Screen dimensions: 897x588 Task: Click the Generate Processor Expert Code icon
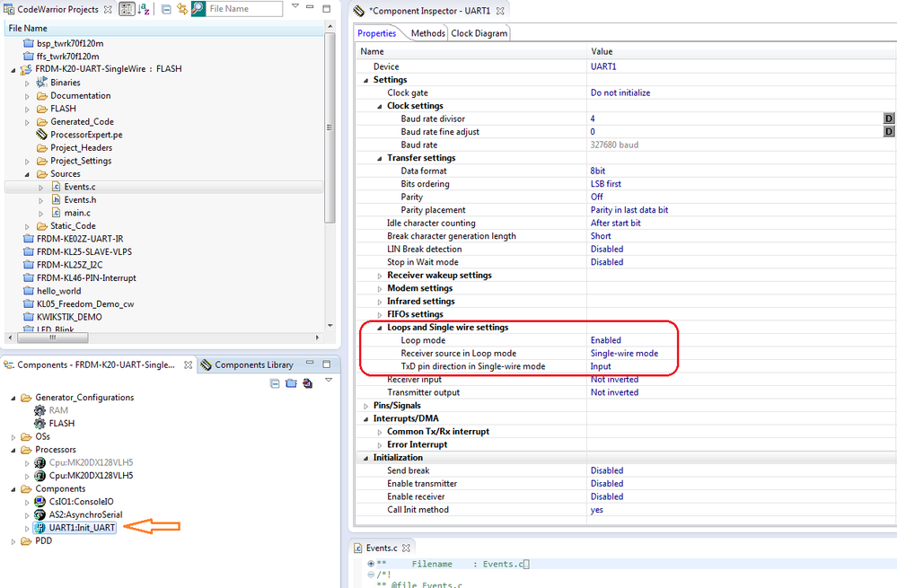click(x=308, y=383)
